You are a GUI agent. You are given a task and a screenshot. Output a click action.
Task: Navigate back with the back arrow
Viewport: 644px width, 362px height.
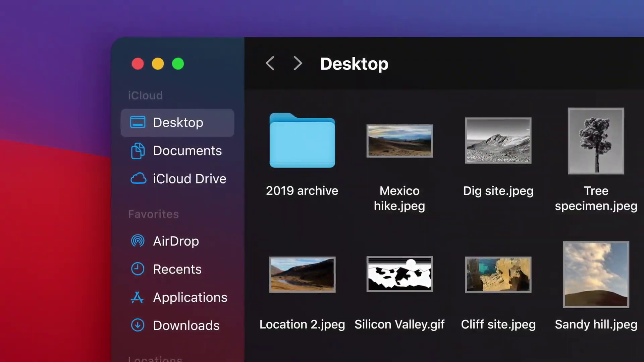pyautogui.click(x=270, y=63)
